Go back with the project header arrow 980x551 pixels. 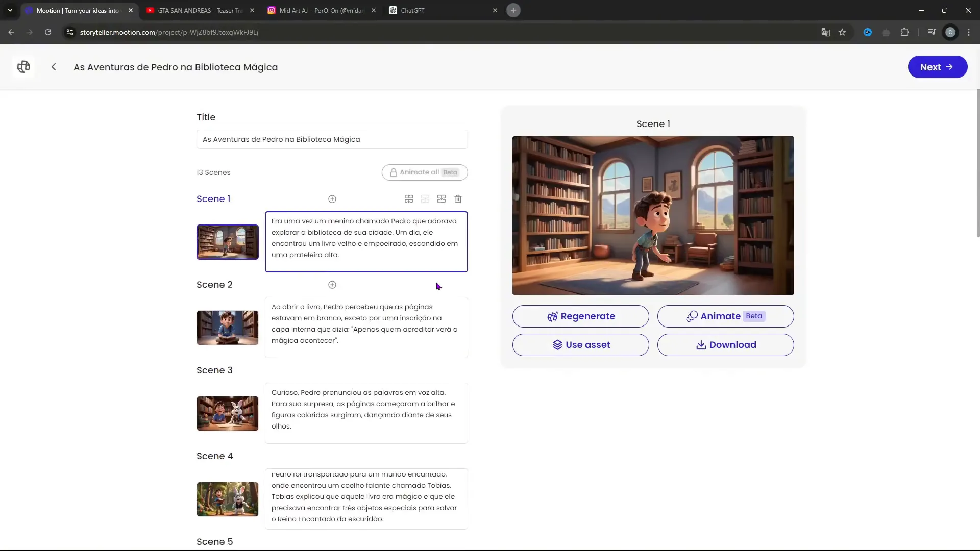(x=54, y=67)
